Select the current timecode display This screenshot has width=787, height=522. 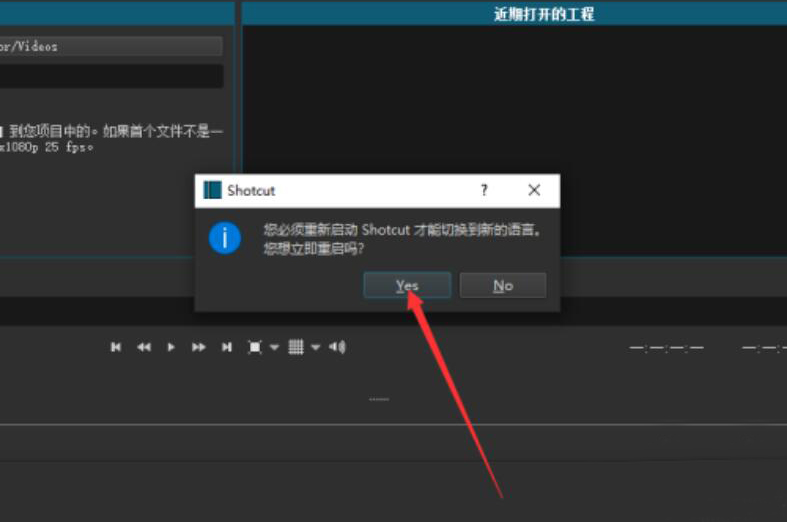(x=666, y=347)
